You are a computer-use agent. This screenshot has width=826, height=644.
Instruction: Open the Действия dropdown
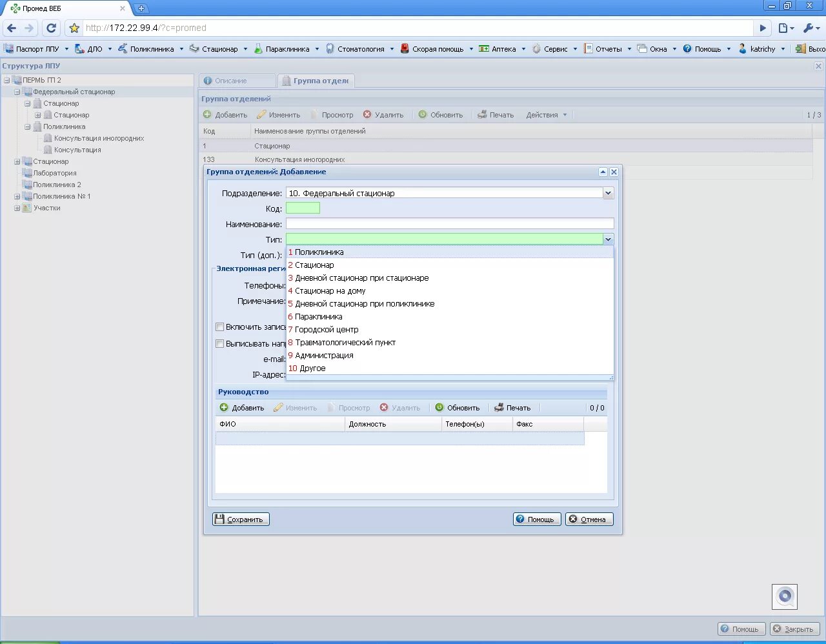click(546, 115)
